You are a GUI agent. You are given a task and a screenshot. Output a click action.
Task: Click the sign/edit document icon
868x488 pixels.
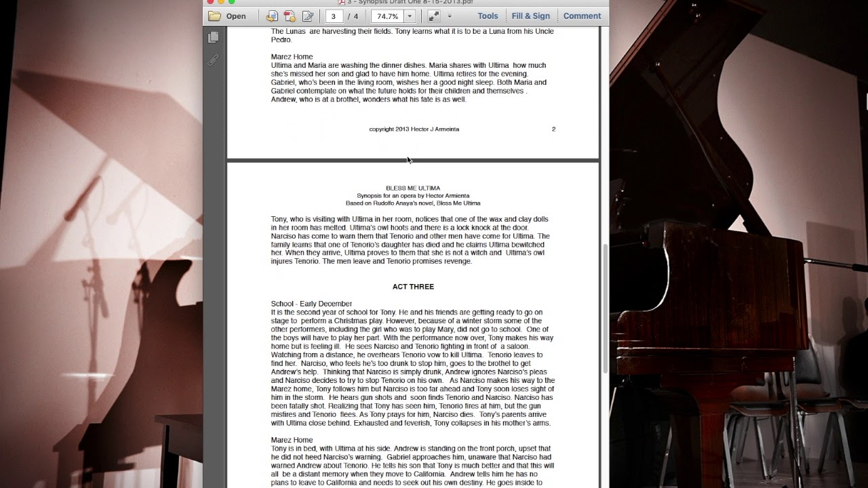pos(308,16)
